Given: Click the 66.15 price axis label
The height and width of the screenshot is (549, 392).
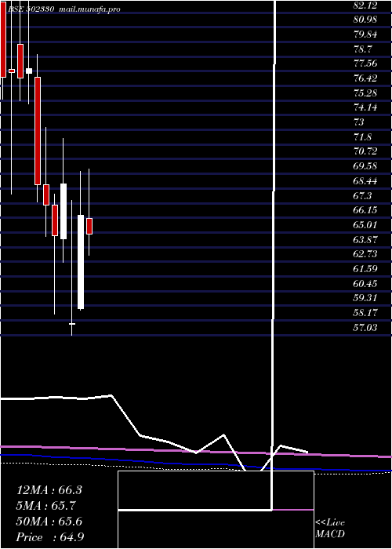Looking at the screenshot, I should pos(365,210).
